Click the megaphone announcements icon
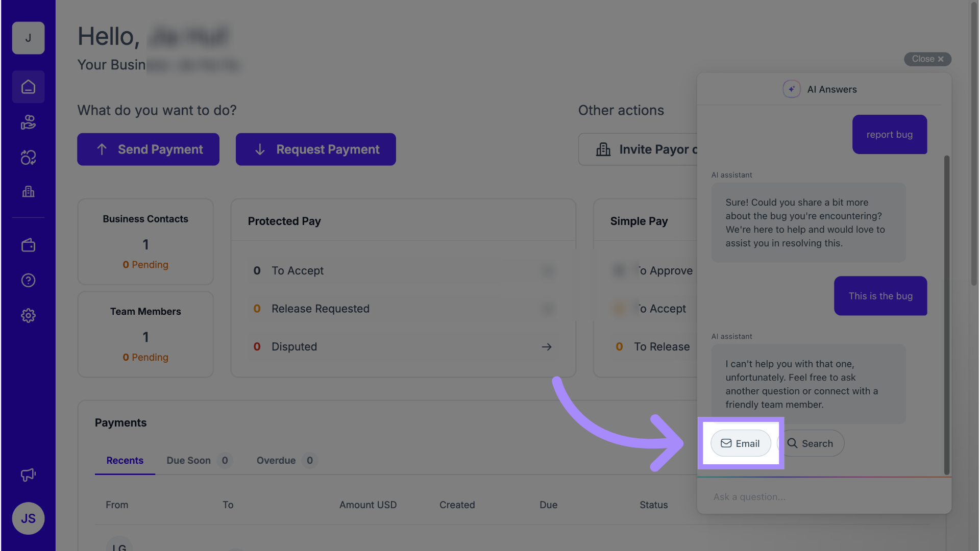The width and height of the screenshot is (980, 551). tap(28, 474)
